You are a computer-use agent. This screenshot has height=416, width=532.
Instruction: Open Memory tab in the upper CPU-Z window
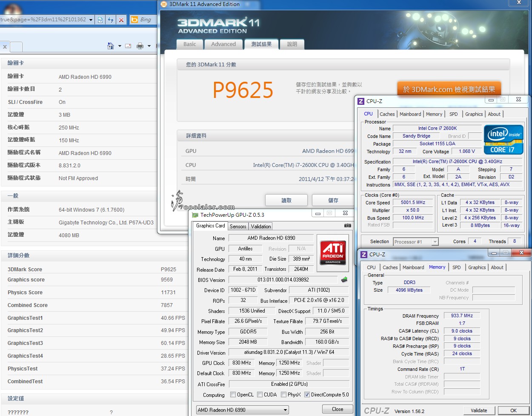pos(434,114)
